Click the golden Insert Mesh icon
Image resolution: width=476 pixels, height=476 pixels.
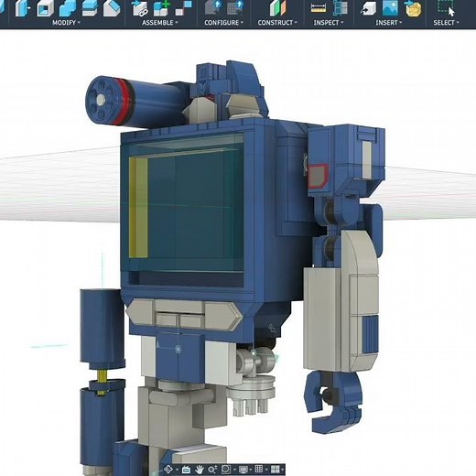(x=413, y=8)
